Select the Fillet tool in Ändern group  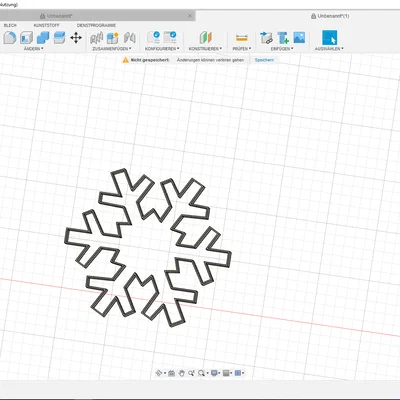[x=10, y=38]
